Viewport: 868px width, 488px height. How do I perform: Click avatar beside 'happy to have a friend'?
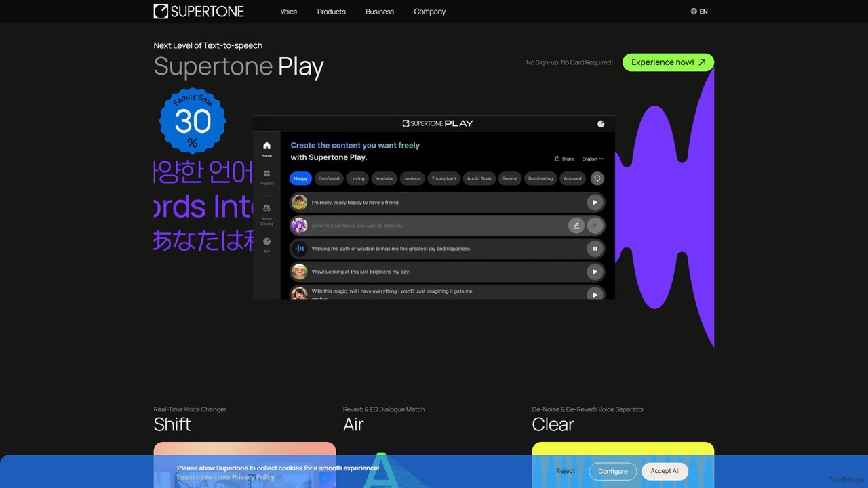tap(299, 202)
